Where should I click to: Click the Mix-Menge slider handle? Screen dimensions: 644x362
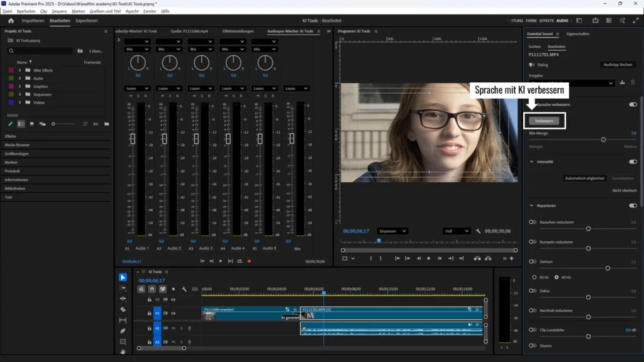[603, 140]
